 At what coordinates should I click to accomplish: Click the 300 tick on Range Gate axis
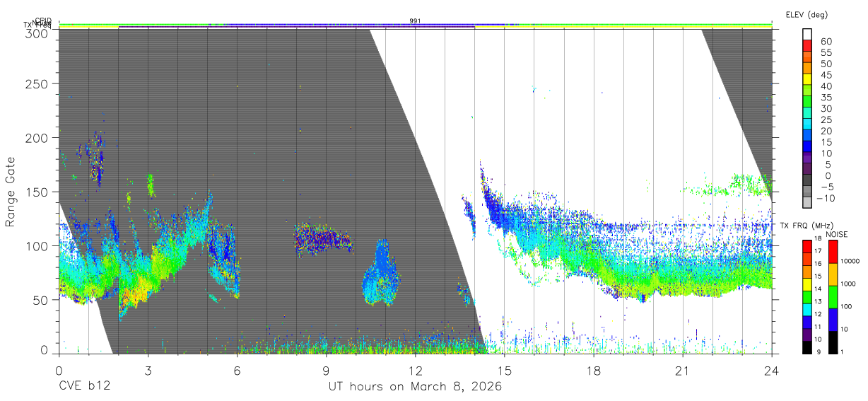tap(37, 33)
